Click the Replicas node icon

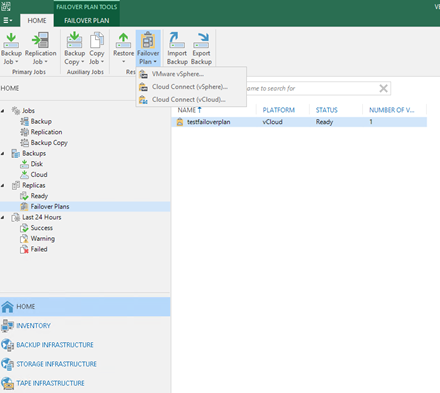[x=16, y=185]
